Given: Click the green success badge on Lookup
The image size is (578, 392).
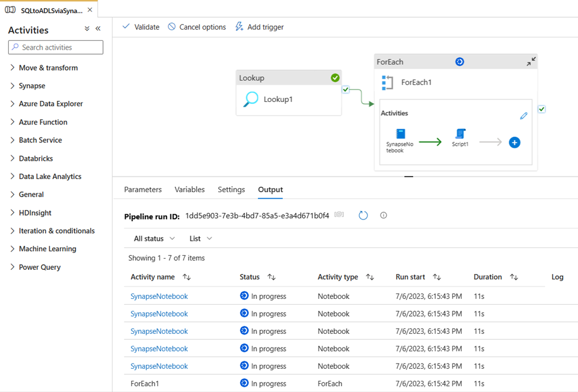Looking at the screenshot, I should coord(335,78).
